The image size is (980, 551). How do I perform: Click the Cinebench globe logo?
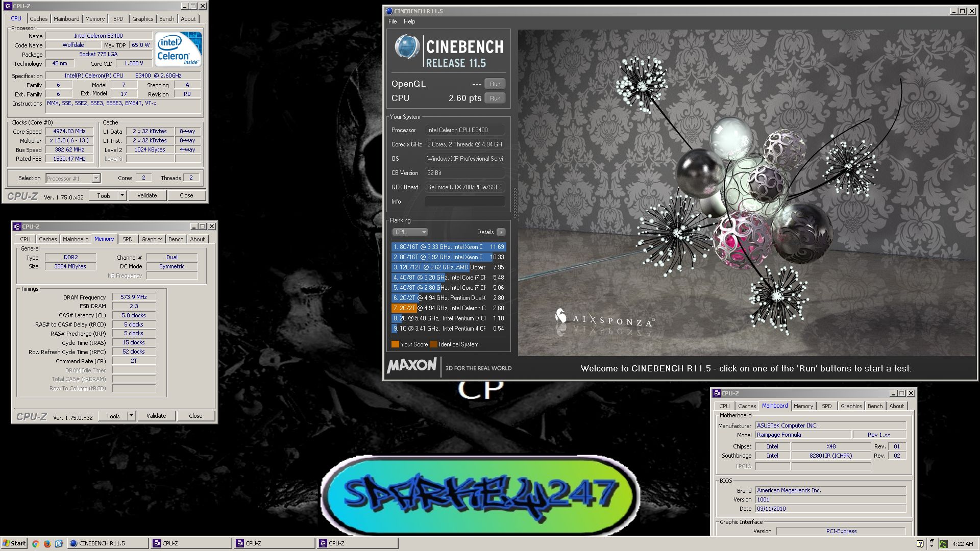coord(407,47)
